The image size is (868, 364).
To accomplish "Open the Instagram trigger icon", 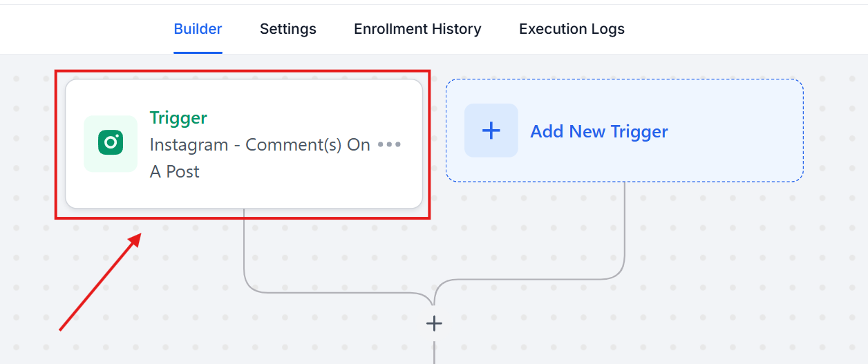I will click(x=111, y=143).
